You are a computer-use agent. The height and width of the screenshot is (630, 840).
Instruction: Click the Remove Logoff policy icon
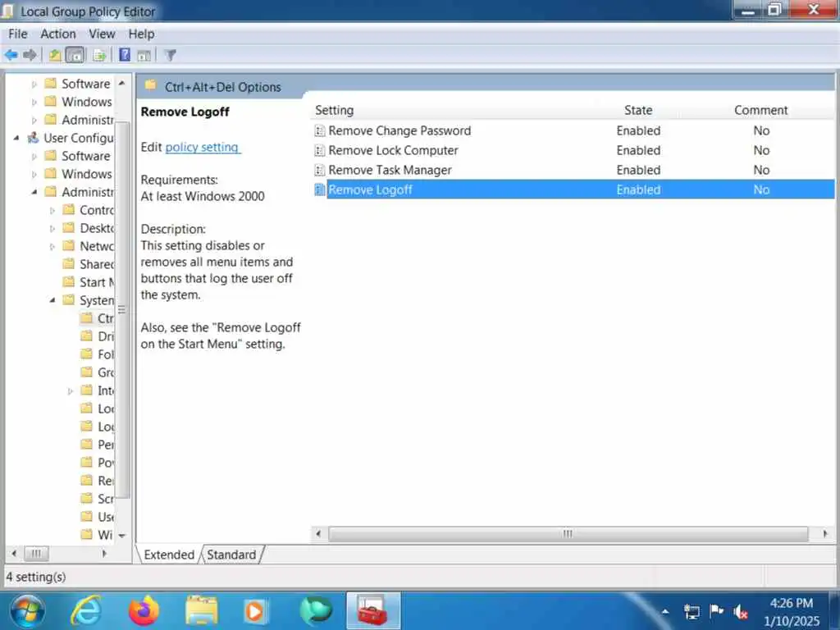pos(320,189)
